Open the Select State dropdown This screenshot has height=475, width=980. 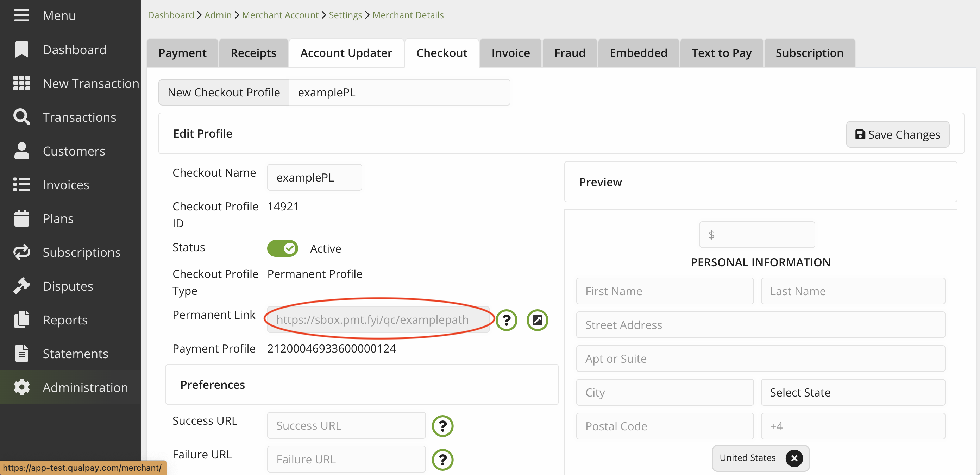tap(853, 392)
